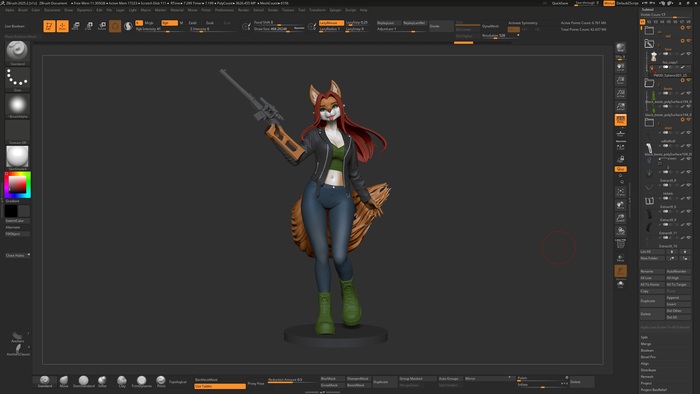Image resolution: width=700 pixels, height=394 pixels.
Task: Expand the Align section
Action: pos(645,364)
